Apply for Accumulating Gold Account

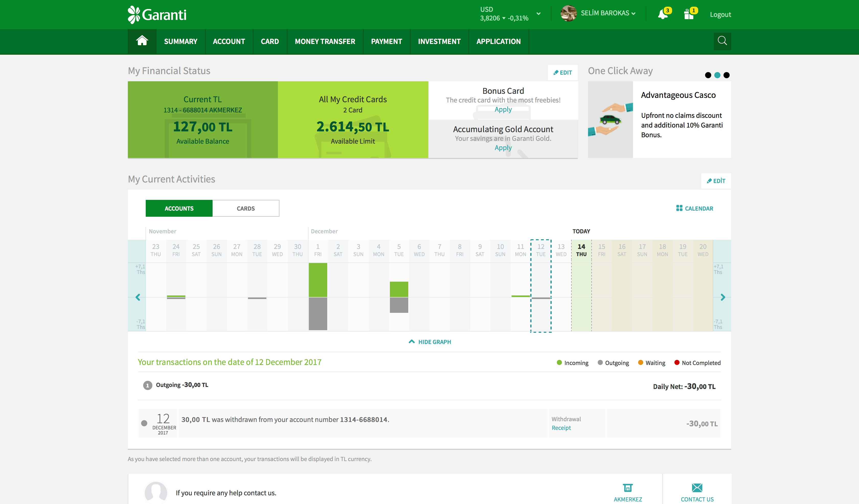503,147
